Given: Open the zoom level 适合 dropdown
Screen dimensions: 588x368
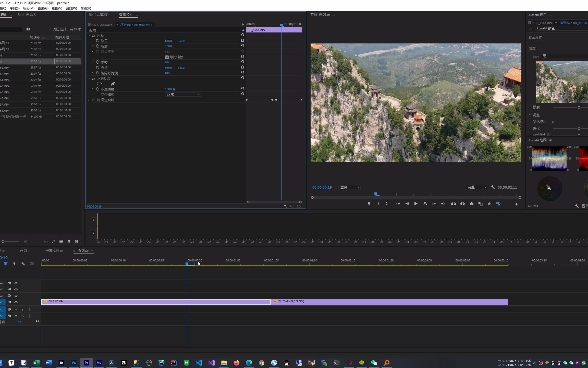Looking at the screenshot, I should click(349, 187).
